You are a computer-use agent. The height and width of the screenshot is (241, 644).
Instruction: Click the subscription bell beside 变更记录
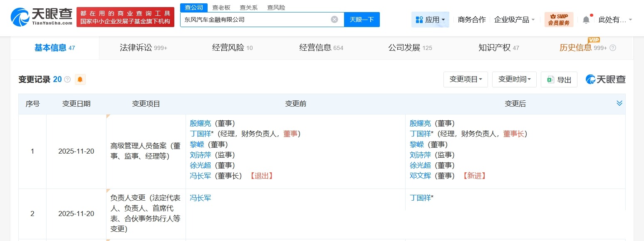[80, 79]
